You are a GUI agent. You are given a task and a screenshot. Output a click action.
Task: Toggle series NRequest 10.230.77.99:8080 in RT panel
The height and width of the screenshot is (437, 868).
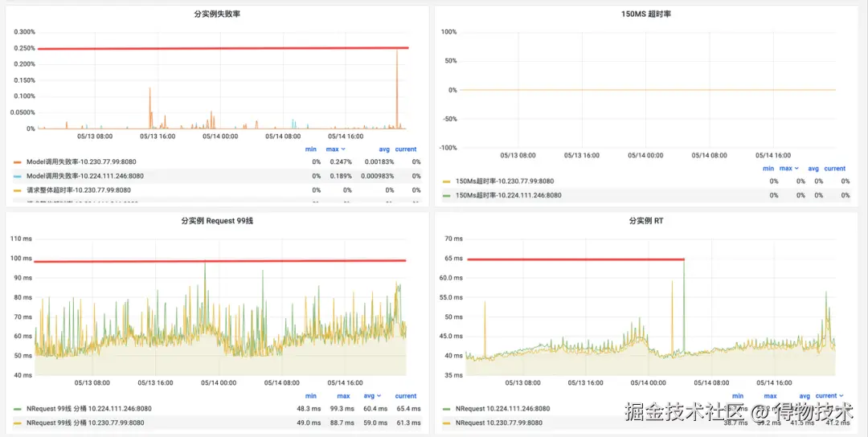click(x=499, y=423)
